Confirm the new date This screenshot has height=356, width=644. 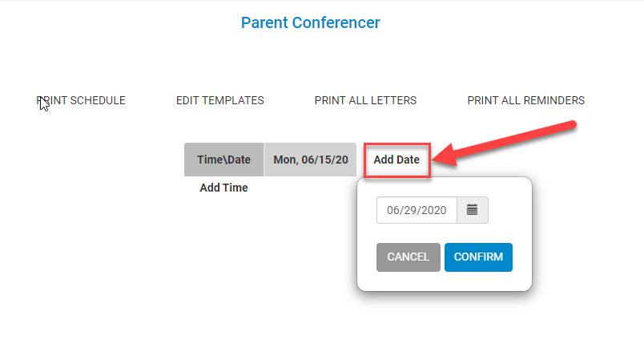click(x=478, y=257)
